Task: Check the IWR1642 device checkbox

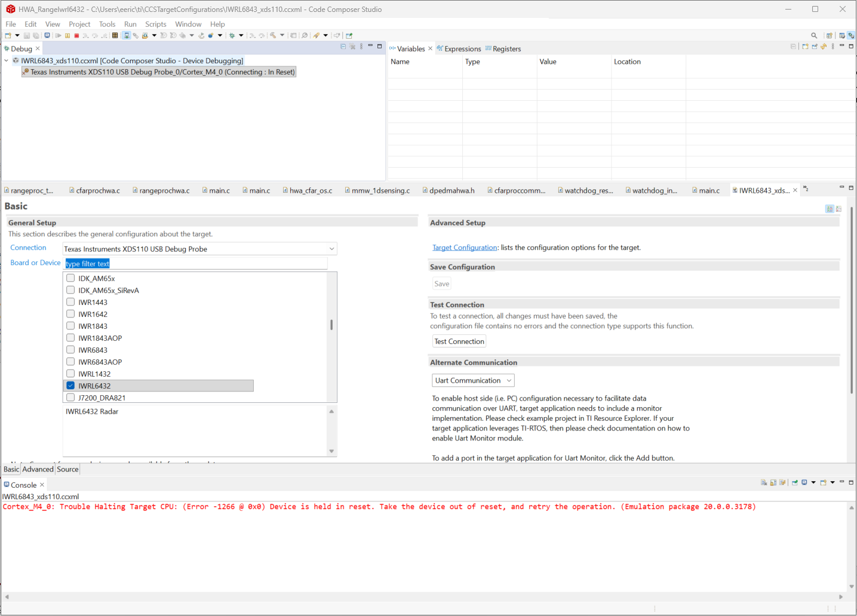Action: point(70,314)
